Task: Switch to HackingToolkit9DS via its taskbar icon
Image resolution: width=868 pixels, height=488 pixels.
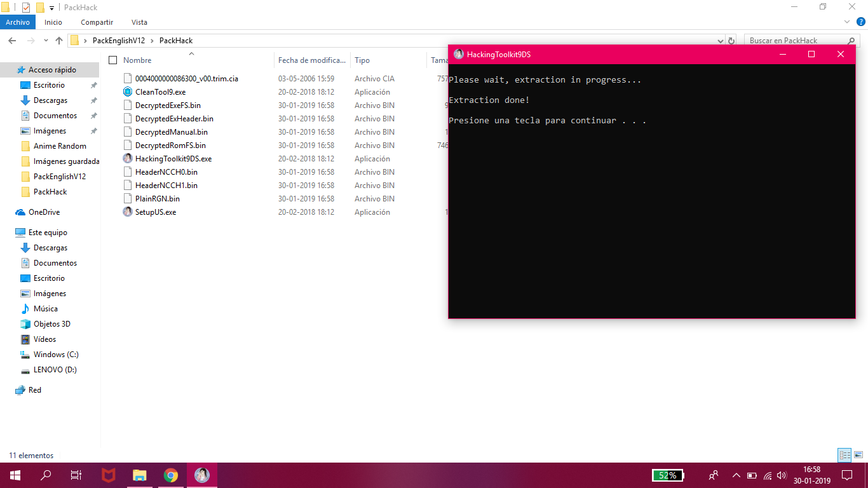Action: click(x=202, y=475)
